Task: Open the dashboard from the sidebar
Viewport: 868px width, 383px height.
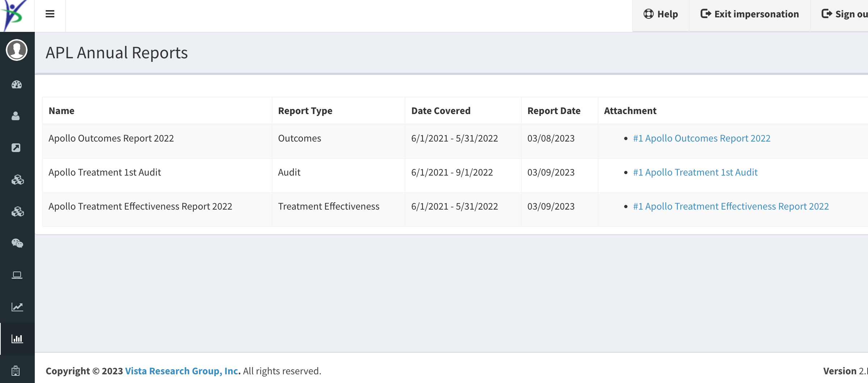Action: coord(17,85)
